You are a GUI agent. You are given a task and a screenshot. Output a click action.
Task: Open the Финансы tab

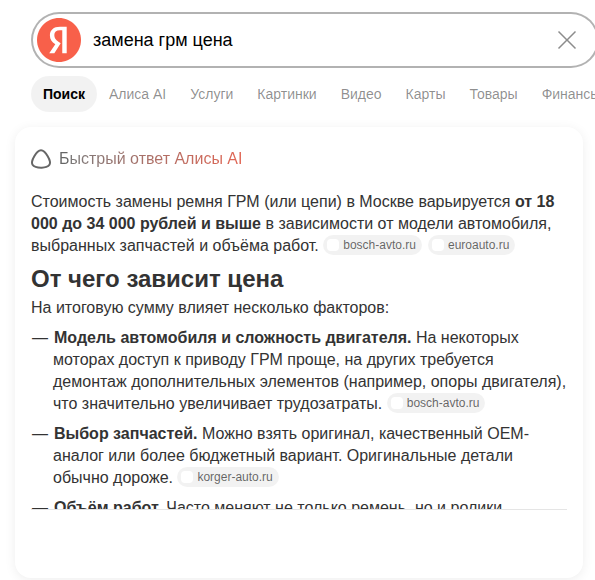pyautogui.click(x=568, y=94)
